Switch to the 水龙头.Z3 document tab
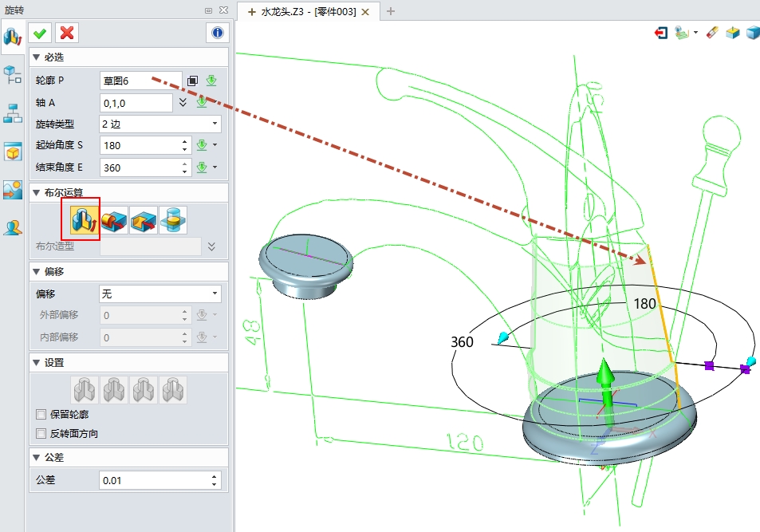This screenshot has height=532, width=760. coord(308,12)
